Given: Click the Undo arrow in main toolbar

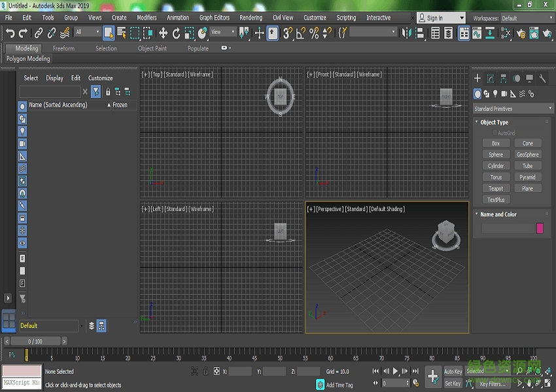Looking at the screenshot, I should [x=10, y=32].
